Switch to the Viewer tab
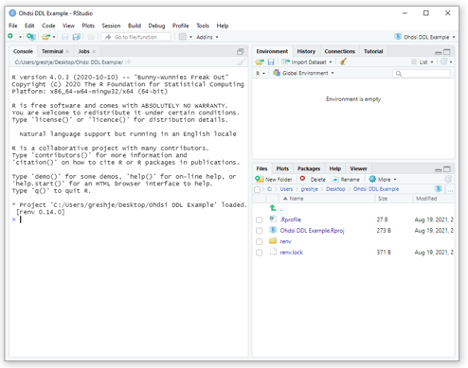468x368 pixels. 359,169
